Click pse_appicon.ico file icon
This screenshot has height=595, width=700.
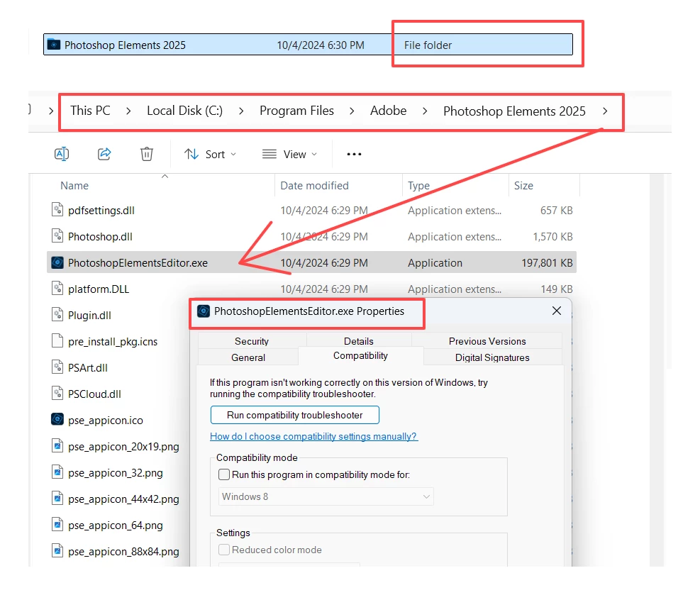57,420
